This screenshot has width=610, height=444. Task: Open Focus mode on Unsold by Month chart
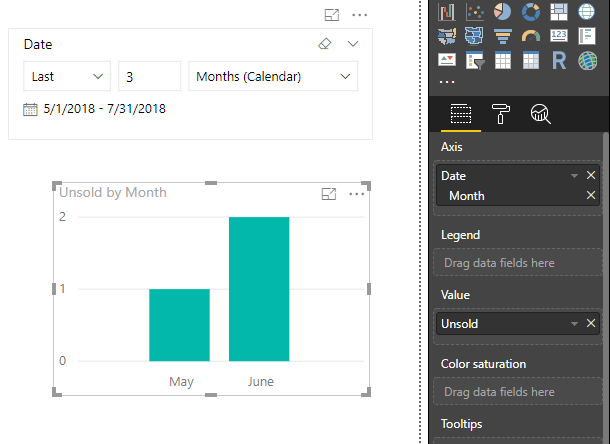(329, 194)
